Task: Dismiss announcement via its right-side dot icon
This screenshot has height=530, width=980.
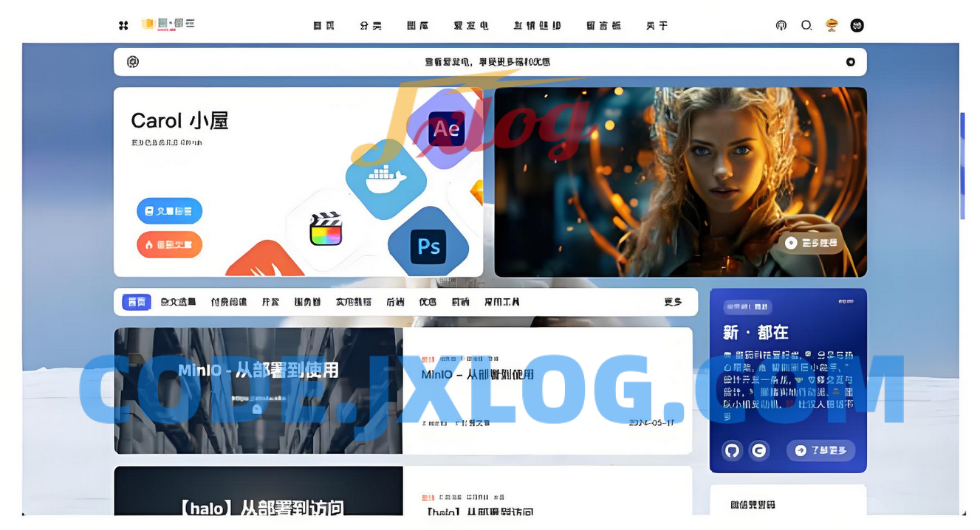Action: [x=850, y=62]
